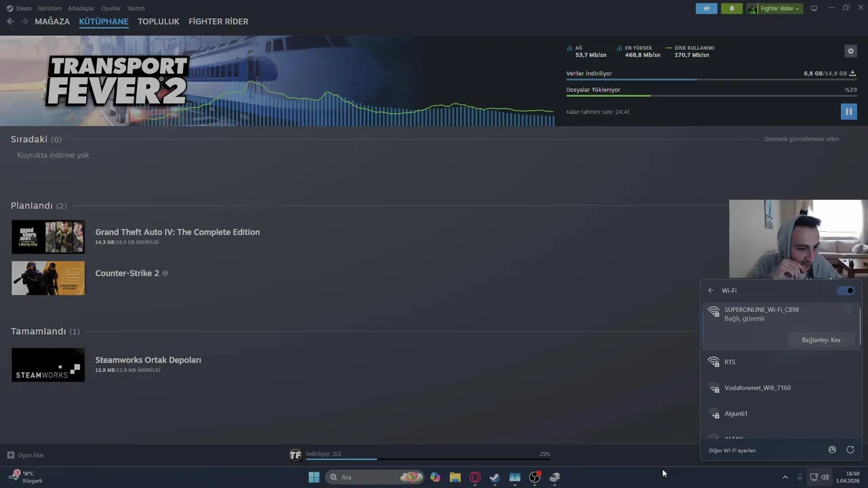Switch to Big Picture mode icon

pos(814,8)
